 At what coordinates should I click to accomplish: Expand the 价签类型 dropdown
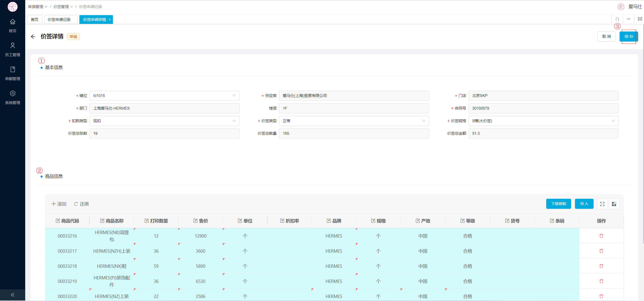pos(354,121)
